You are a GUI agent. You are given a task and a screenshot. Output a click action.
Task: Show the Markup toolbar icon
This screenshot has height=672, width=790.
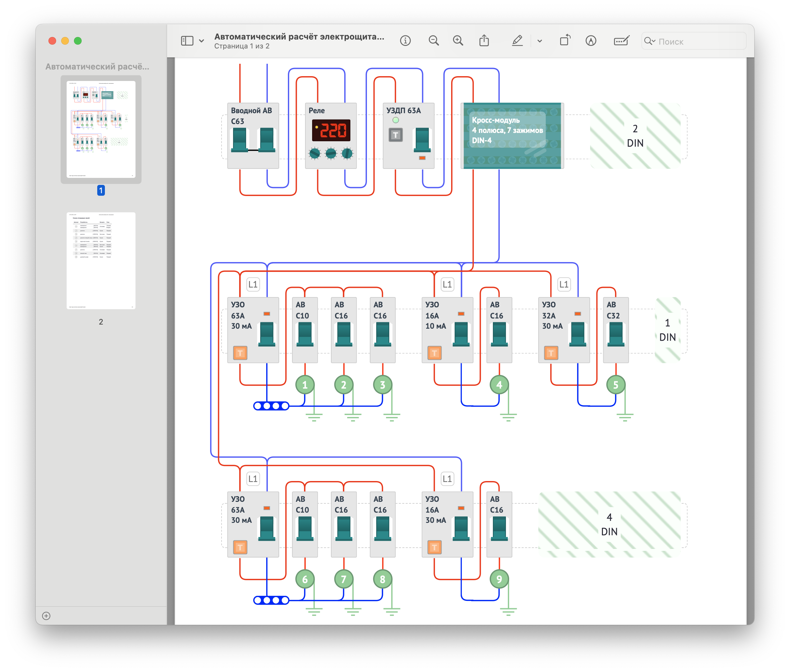(x=591, y=41)
